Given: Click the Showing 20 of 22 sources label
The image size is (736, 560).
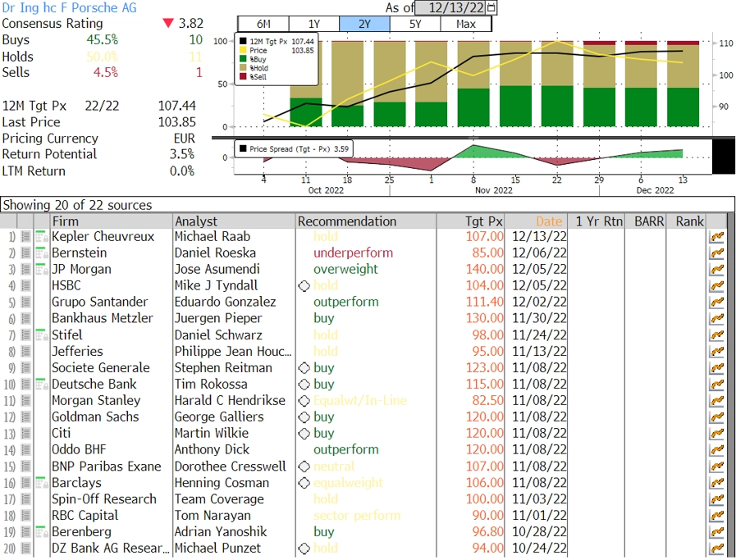Looking at the screenshot, I should [77, 206].
